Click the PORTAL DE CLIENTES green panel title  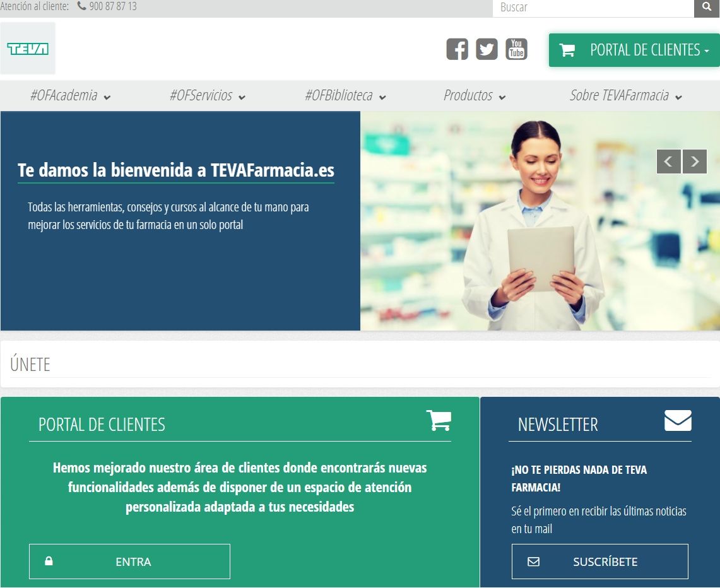[x=102, y=425]
